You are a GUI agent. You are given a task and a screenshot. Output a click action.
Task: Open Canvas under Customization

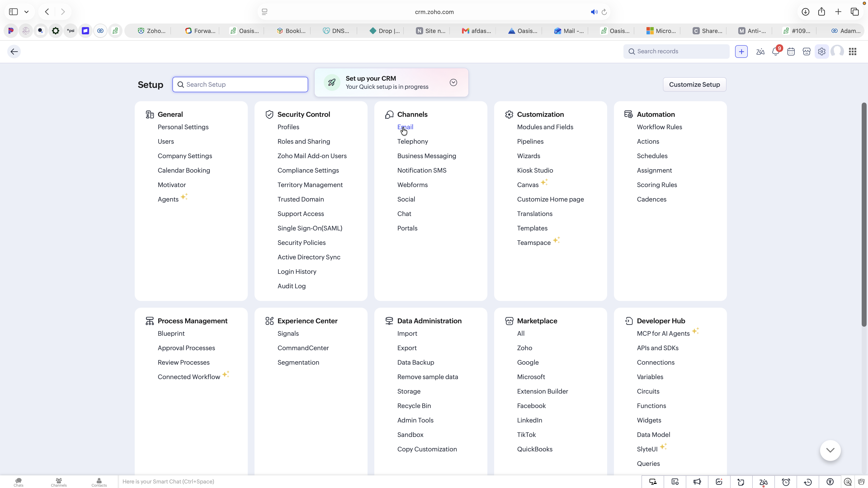[x=528, y=185]
